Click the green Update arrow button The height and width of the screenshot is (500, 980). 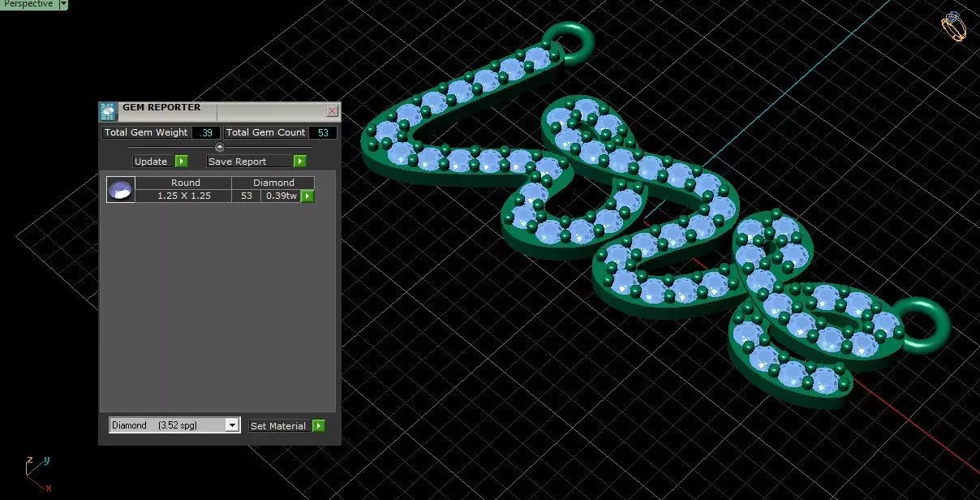pos(182,162)
